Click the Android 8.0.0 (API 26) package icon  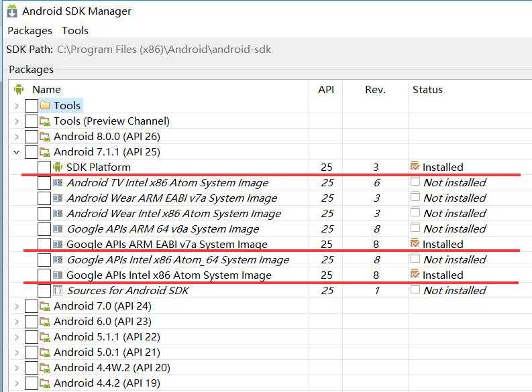[x=45, y=137]
